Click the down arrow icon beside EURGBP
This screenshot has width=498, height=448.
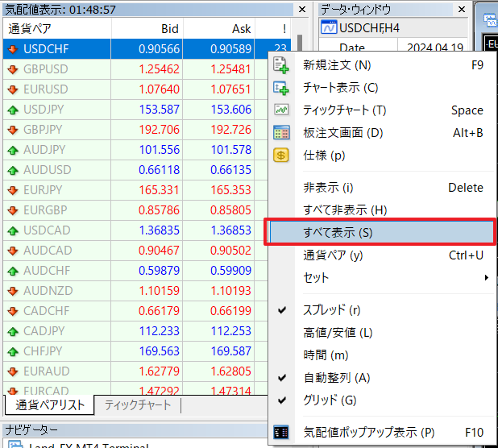pyautogui.click(x=13, y=210)
